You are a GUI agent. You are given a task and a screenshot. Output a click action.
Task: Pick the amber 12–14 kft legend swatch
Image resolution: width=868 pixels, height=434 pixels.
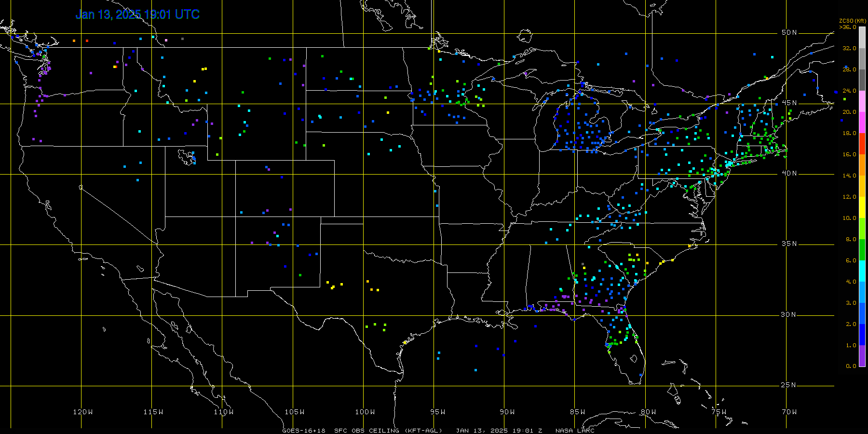pyautogui.click(x=862, y=186)
